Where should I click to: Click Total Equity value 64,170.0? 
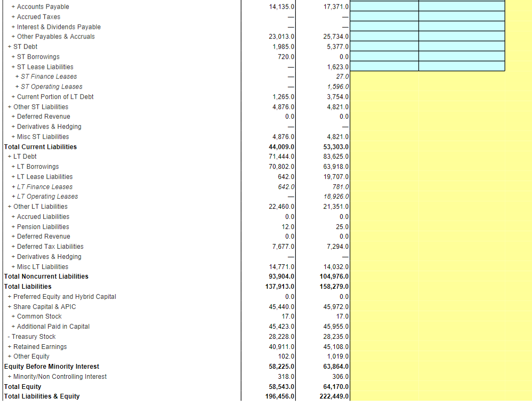[336, 387]
